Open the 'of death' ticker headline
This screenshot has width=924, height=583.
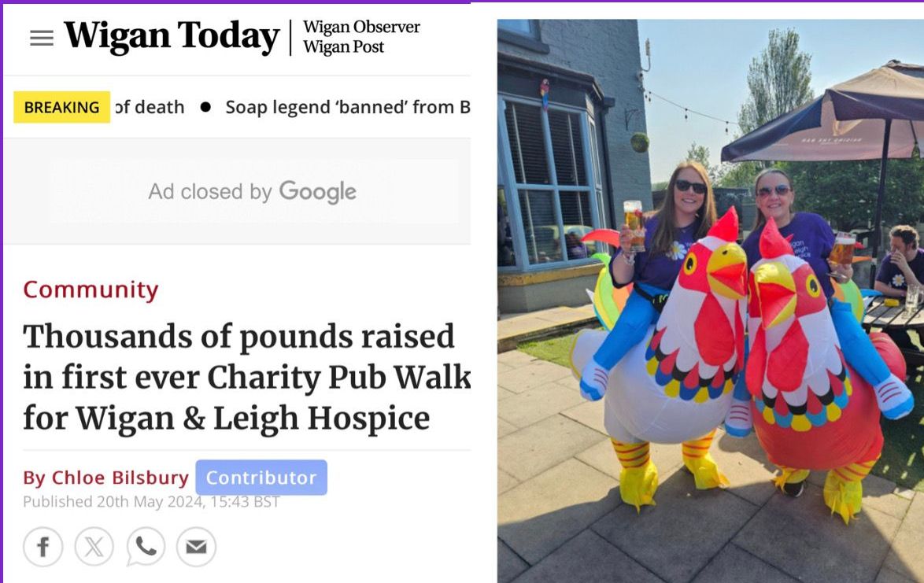[x=150, y=107]
